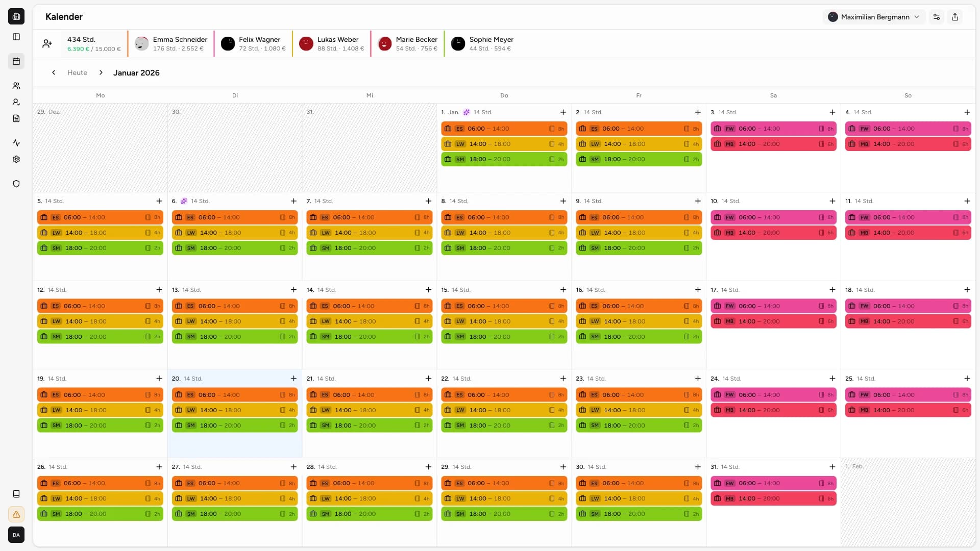The image size is (980, 551).
Task: Open the DA account avatar bottom left
Action: tap(16, 535)
